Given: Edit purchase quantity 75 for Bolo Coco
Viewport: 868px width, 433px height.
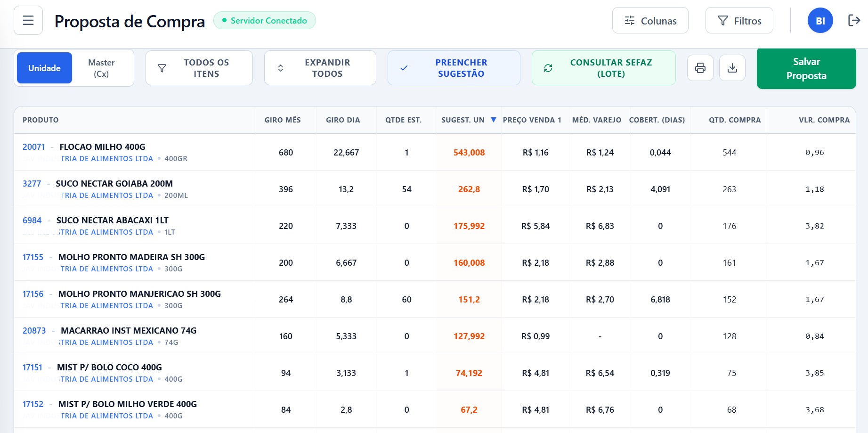Looking at the screenshot, I should [x=731, y=373].
